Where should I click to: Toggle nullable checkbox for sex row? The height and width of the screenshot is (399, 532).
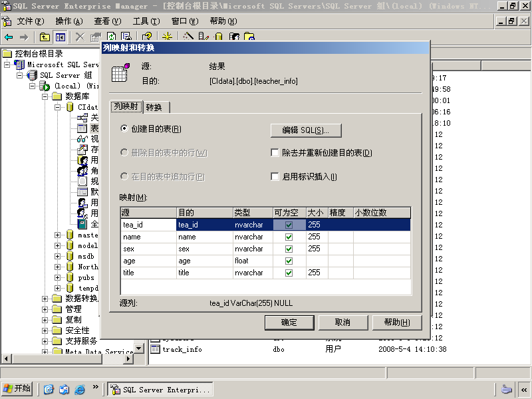point(289,249)
